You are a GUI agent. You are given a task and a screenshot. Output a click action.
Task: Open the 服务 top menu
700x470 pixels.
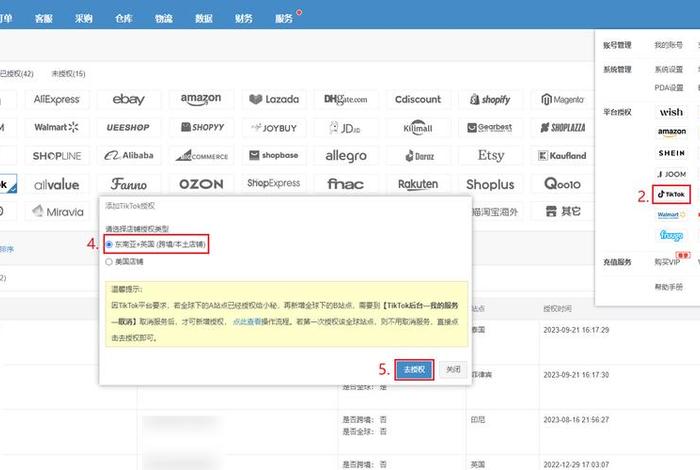tap(284, 18)
